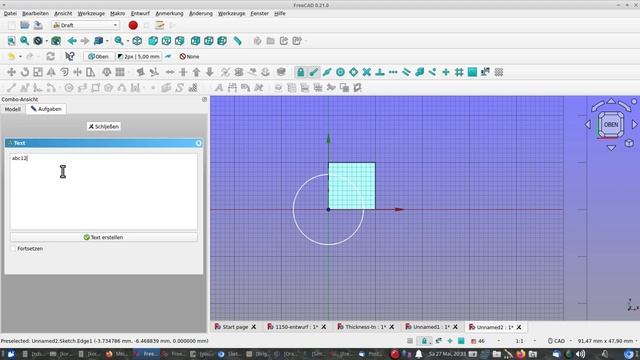Viewport: 640px width, 360px height.
Task: Open the Bearbeiten menu
Action: pos(36,13)
